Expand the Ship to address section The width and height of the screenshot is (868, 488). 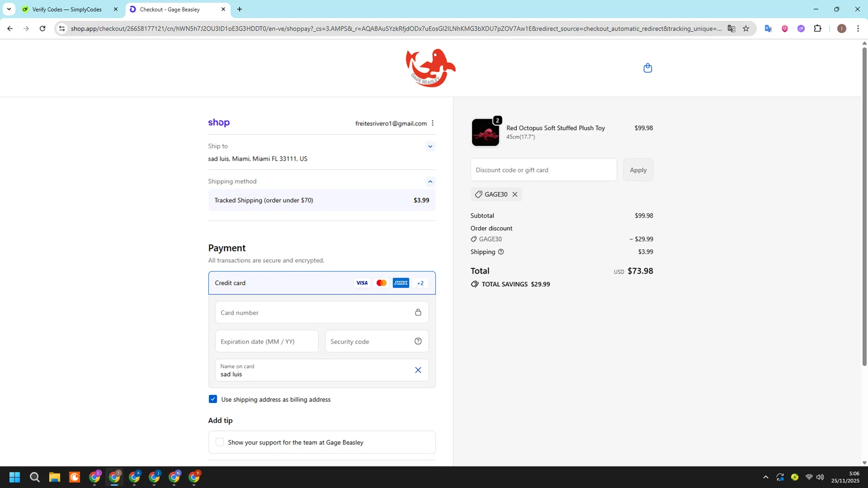pos(430,146)
